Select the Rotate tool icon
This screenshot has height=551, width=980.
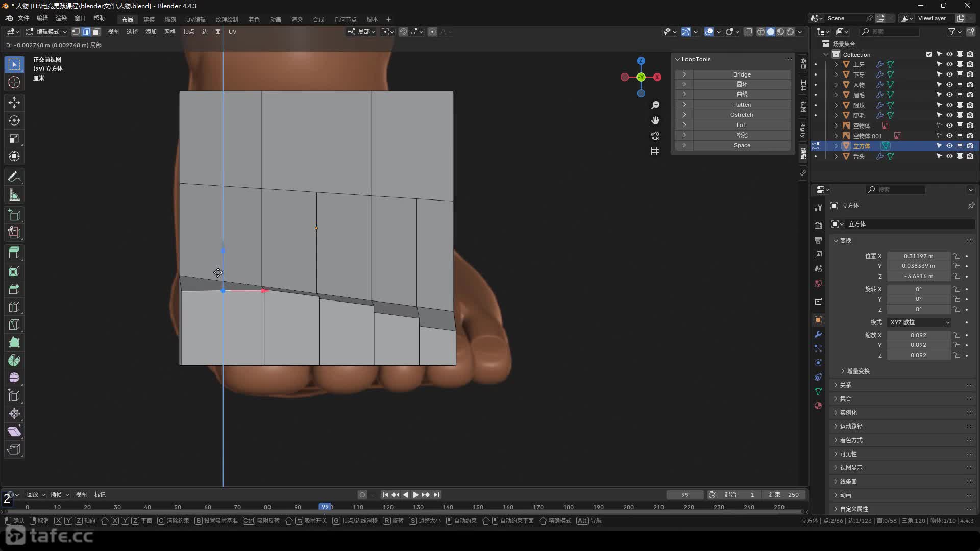coord(14,120)
